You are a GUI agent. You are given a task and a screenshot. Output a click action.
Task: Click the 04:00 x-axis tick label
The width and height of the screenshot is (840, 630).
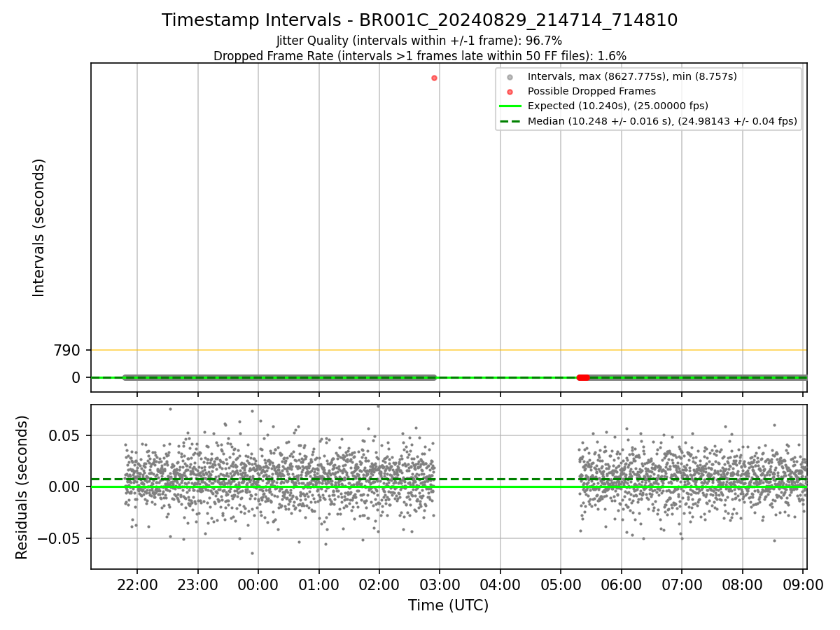500,584
